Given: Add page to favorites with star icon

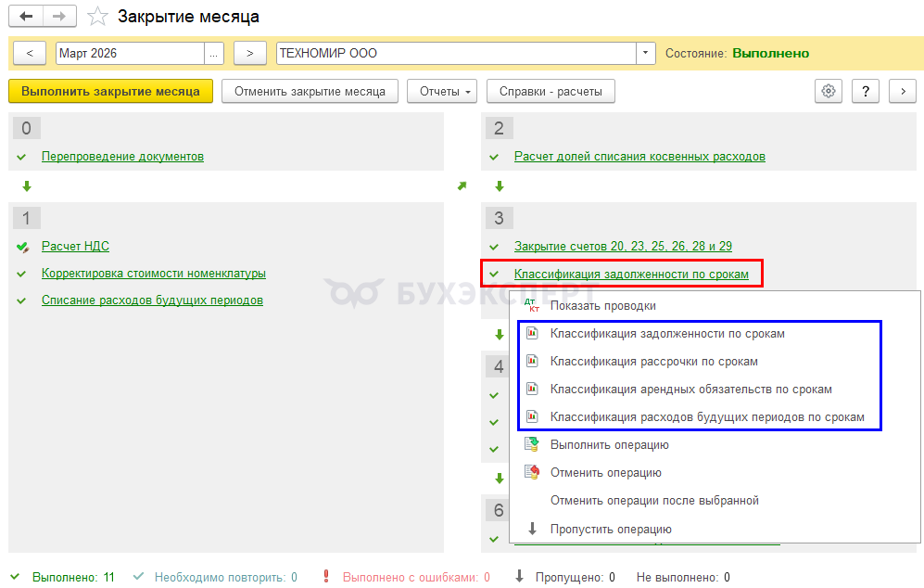Looking at the screenshot, I should (x=96, y=17).
